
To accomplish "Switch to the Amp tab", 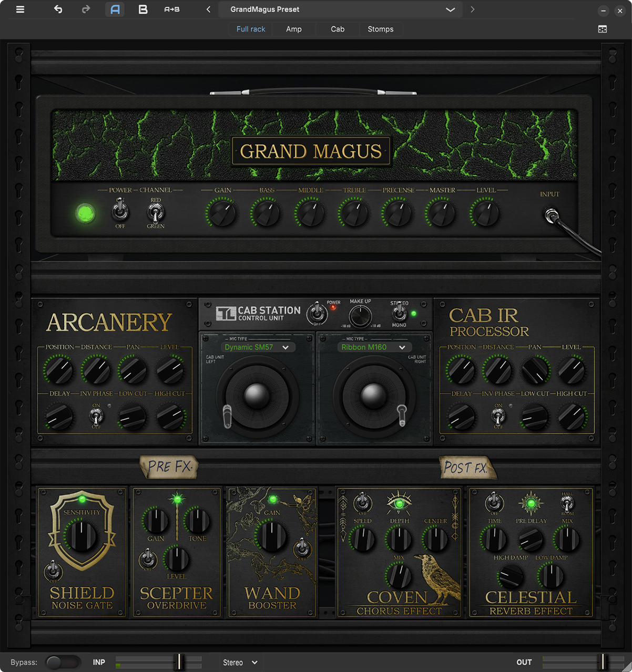I will pos(294,29).
